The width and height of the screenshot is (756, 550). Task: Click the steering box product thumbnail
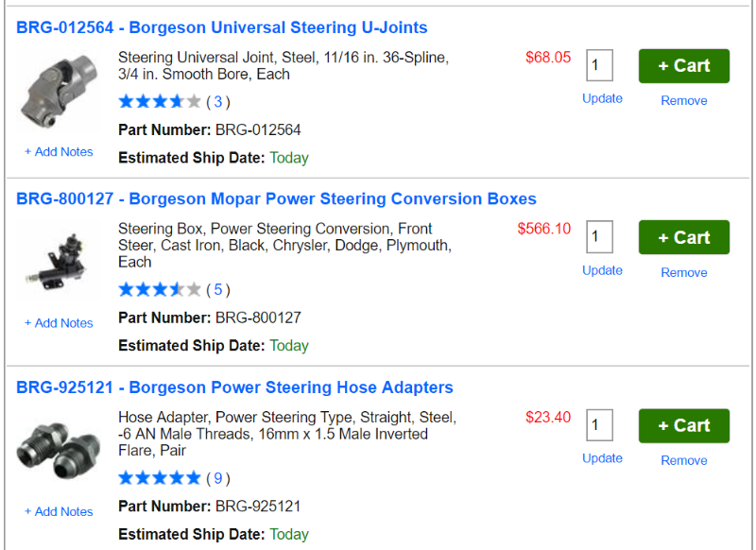[58, 263]
